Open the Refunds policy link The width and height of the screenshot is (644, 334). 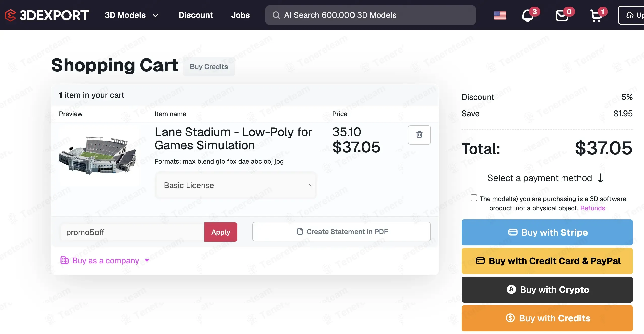pyautogui.click(x=593, y=208)
